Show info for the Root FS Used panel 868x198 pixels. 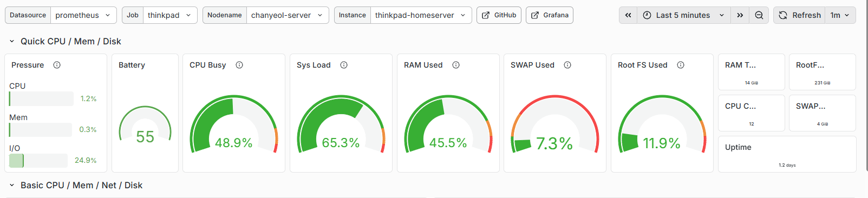point(681,65)
